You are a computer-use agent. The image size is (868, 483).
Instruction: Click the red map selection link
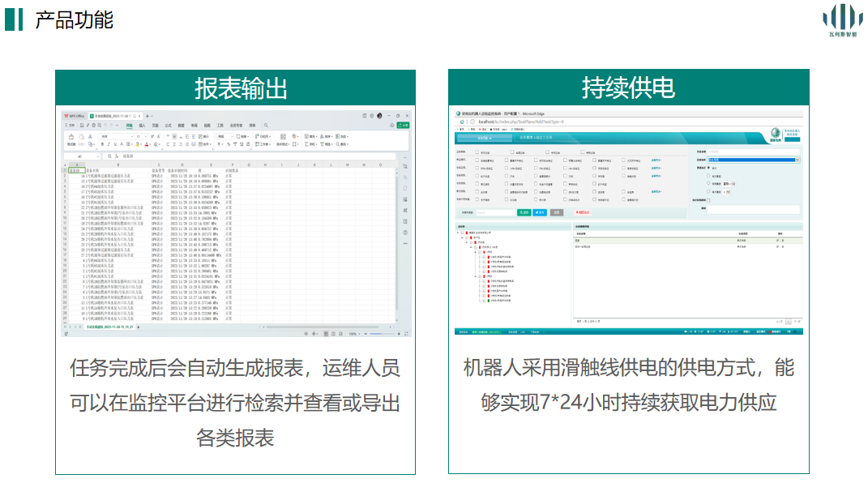[583, 212]
